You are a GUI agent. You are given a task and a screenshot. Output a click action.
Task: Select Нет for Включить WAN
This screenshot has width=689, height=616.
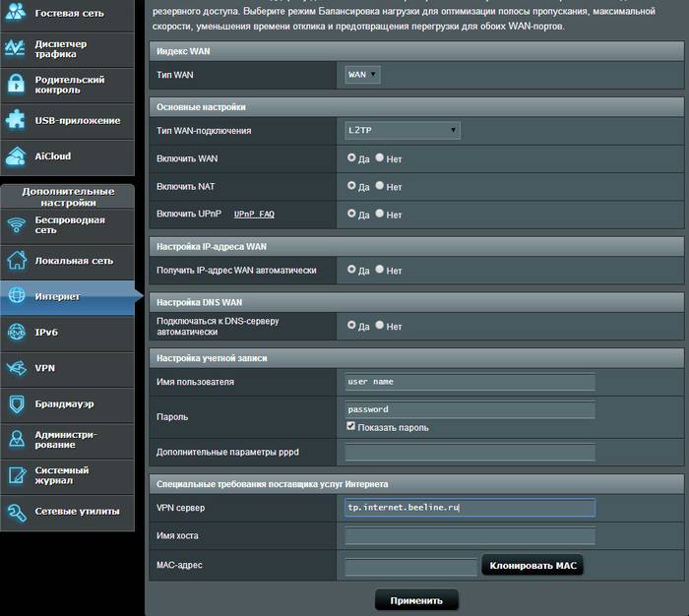[380, 157]
